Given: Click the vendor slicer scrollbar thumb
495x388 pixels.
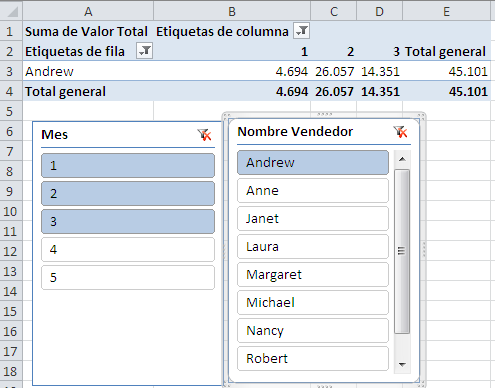Looking at the screenshot, I should pos(402,251).
